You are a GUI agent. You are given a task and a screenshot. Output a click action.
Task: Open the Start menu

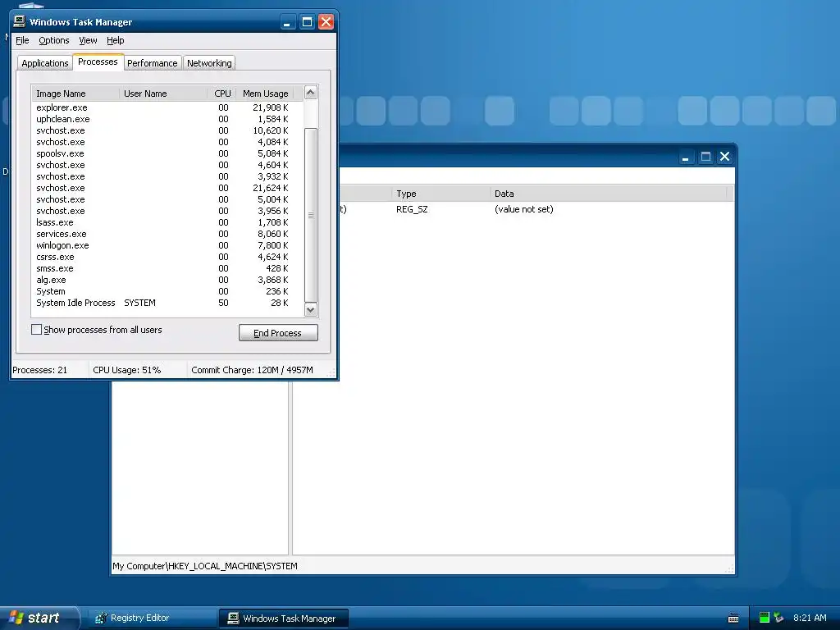pos(39,619)
